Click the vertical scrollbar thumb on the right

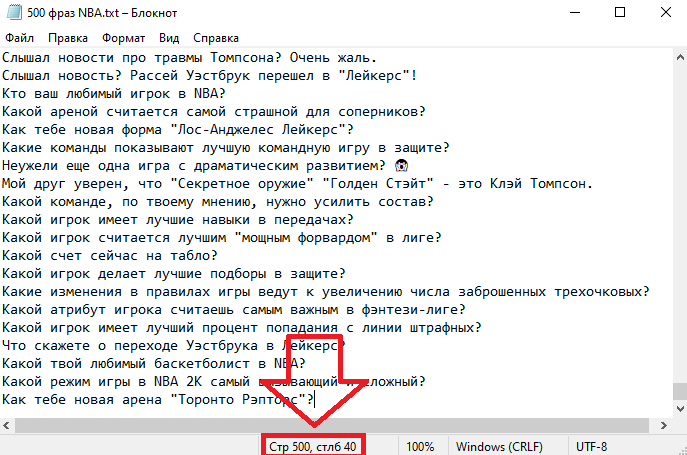679,391
